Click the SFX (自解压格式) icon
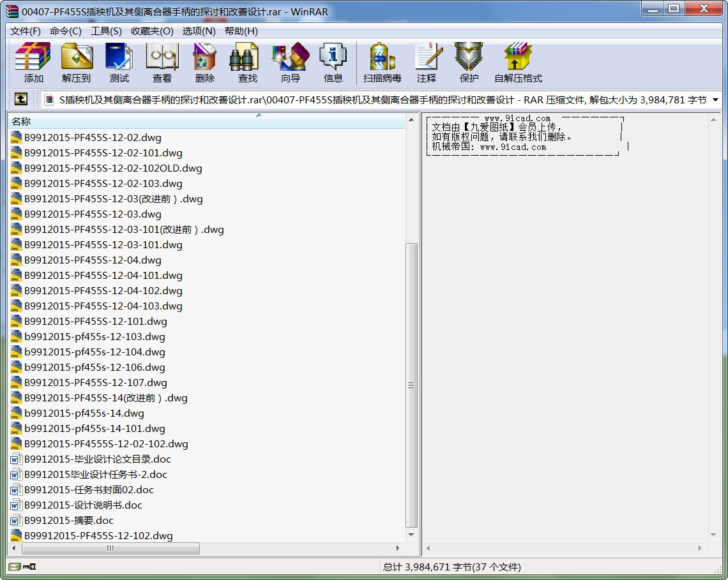 517,63
